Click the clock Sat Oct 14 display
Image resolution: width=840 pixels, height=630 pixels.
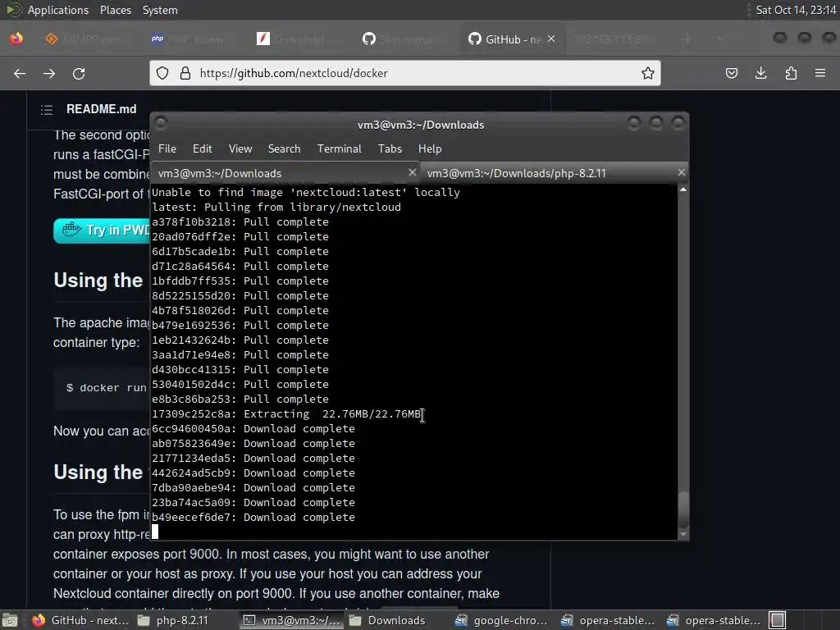click(796, 10)
